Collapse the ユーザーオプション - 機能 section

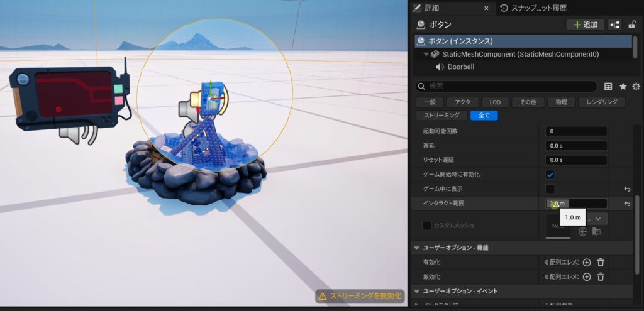(x=416, y=248)
